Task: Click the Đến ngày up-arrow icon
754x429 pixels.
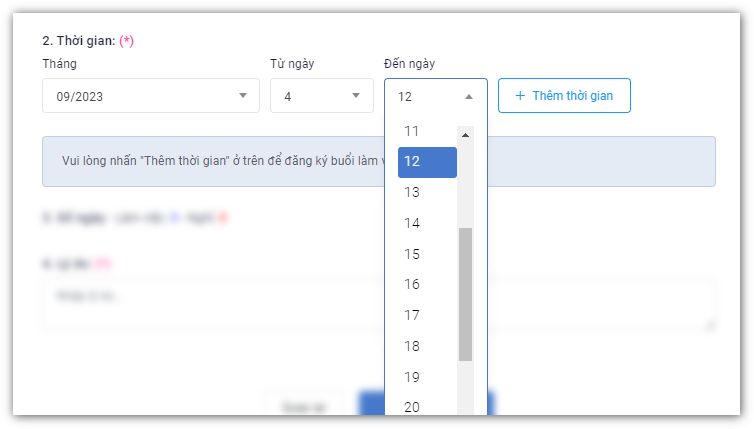Action: pyautogui.click(x=469, y=97)
